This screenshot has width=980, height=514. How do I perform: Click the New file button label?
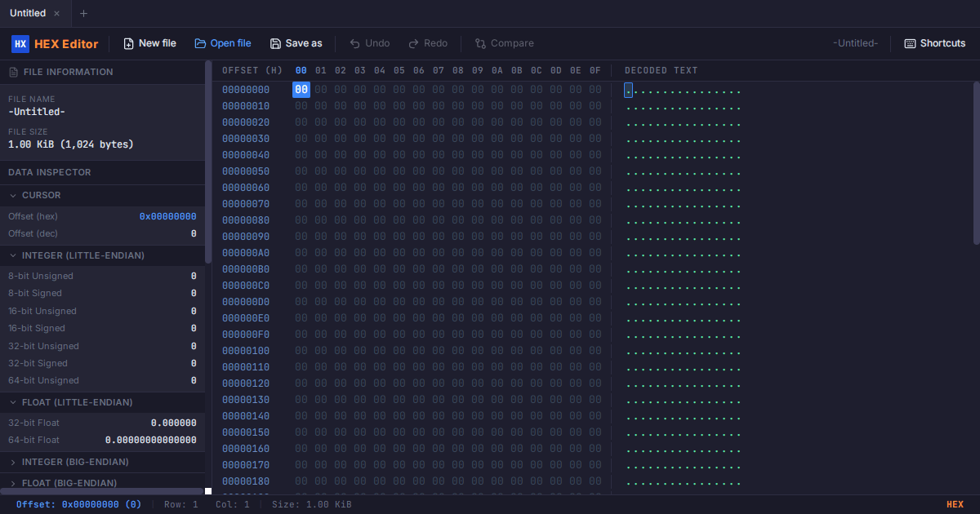(x=158, y=43)
